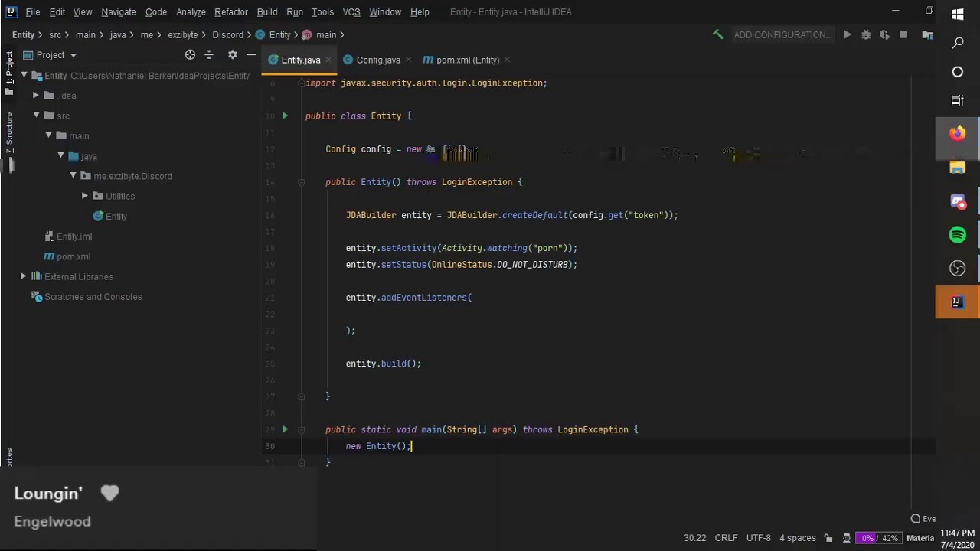Open OBS Studio from the taskbar

958,269
